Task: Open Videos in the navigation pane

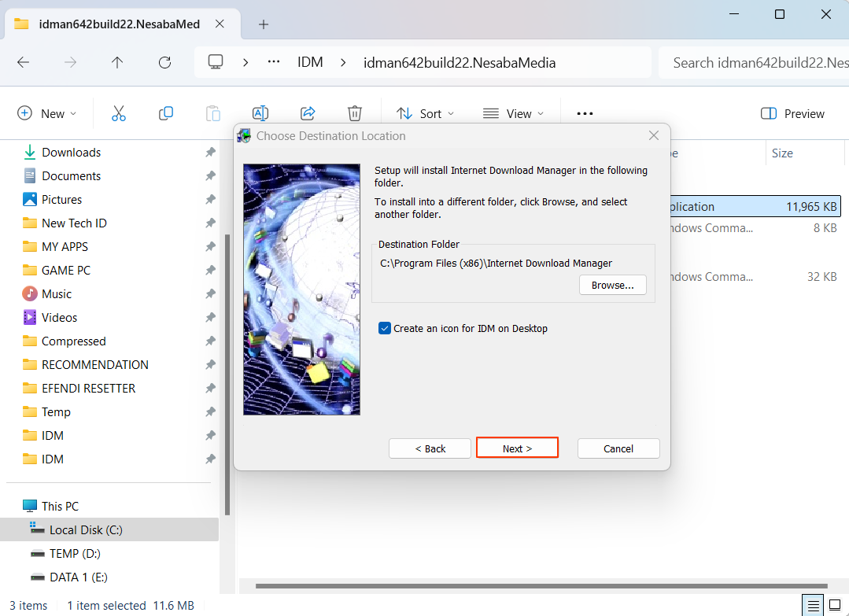Action: click(x=60, y=318)
